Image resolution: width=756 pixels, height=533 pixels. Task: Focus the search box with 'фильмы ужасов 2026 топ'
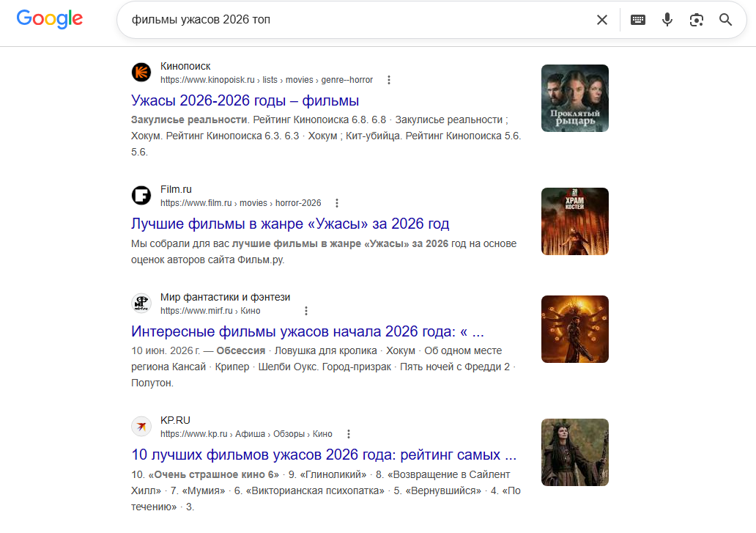click(x=357, y=20)
